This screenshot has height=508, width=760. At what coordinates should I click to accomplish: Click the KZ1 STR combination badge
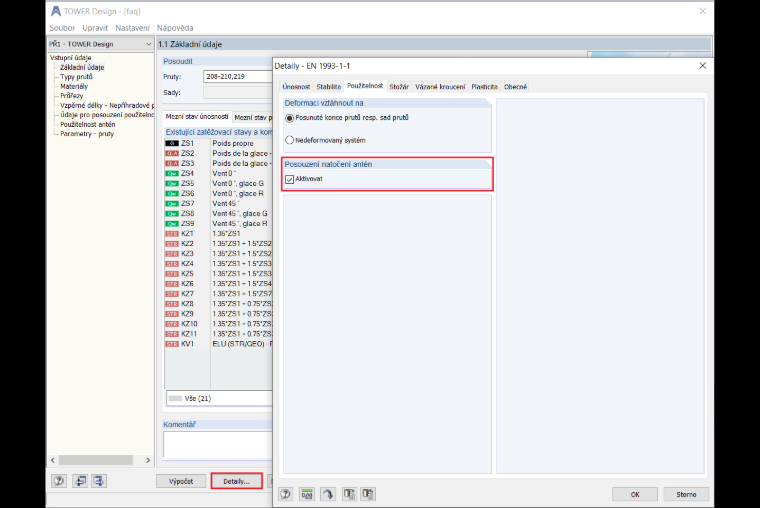click(172, 234)
